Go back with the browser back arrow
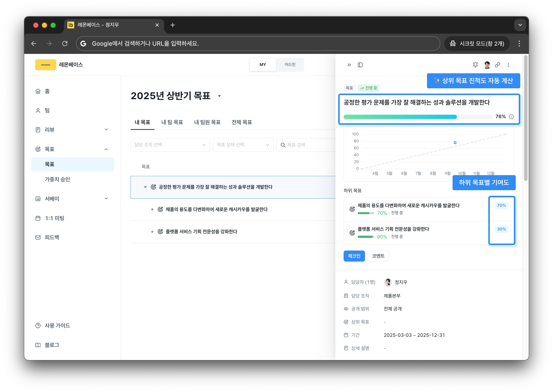Image resolution: width=553 pixels, height=392 pixels. (34, 43)
